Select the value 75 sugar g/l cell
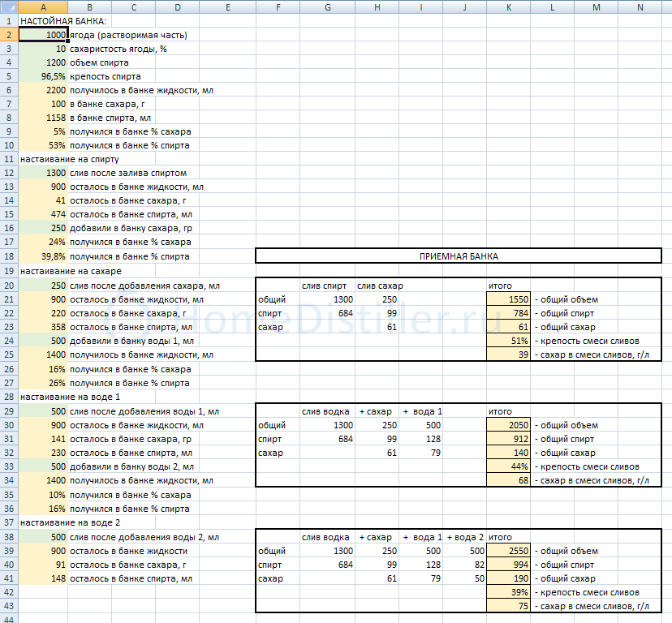672x623 pixels. click(x=508, y=606)
